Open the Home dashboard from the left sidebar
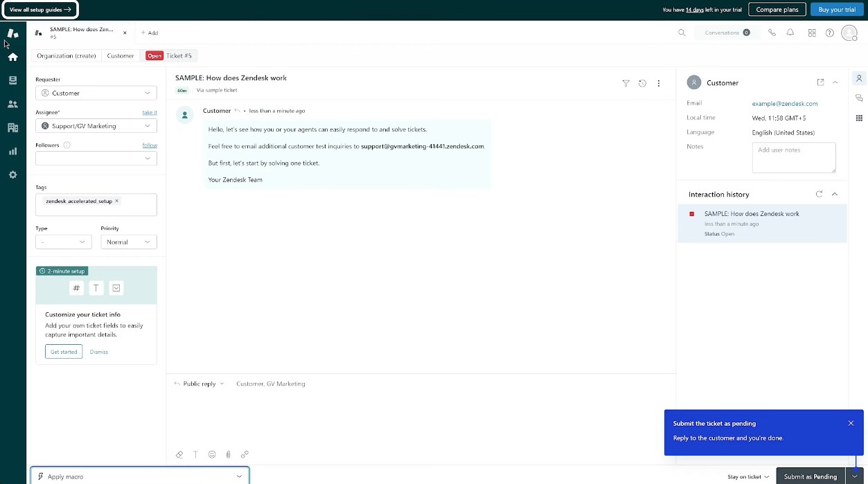 (x=12, y=56)
